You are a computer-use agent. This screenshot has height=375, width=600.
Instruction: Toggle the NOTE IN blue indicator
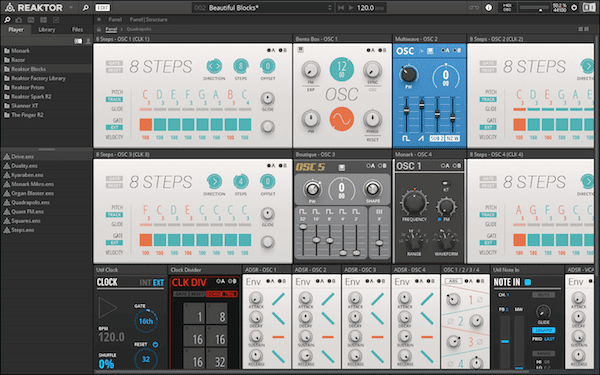[x=528, y=282]
